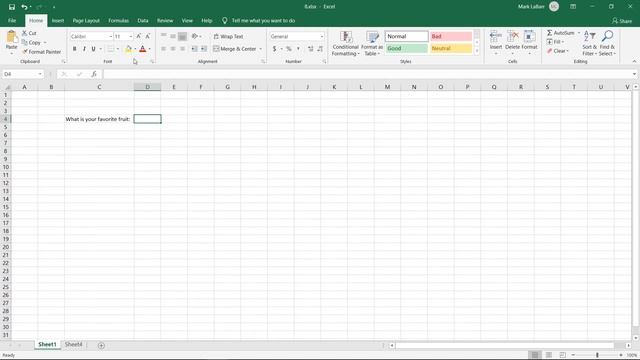Increase decimal places
Screen dimensions: 640x360
click(x=311, y=49)
